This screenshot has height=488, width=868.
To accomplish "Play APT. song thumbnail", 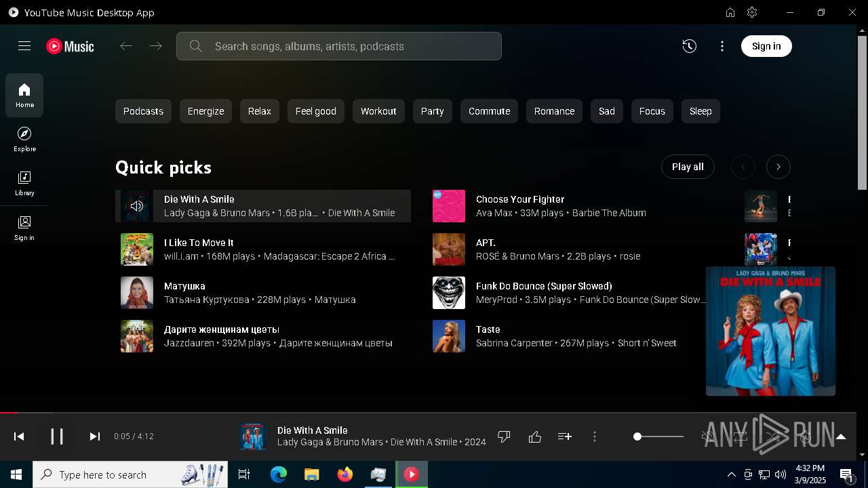I will pos(449,249).
